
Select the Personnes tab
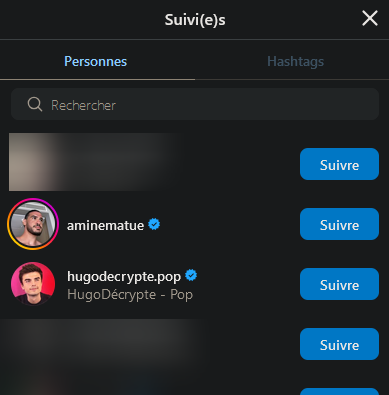(x=96, y=61)
